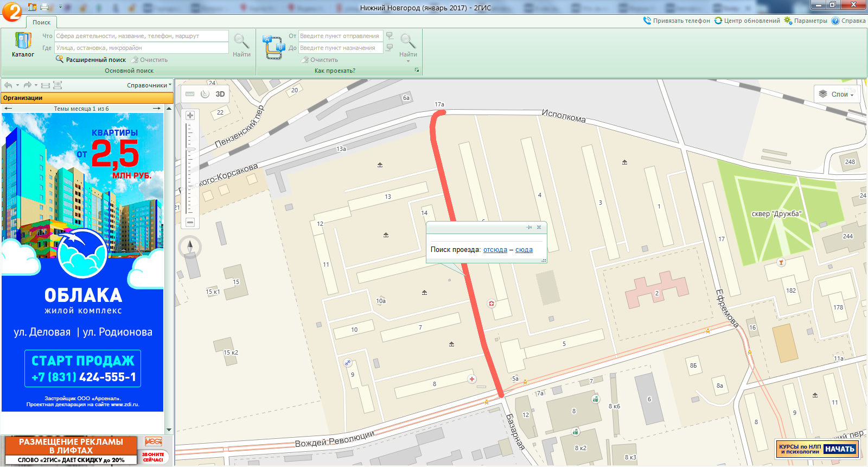The width and height of the screenshot is (868, 467).
Task: Select the Поиск ribbon tab
Action: click(41, 22)
